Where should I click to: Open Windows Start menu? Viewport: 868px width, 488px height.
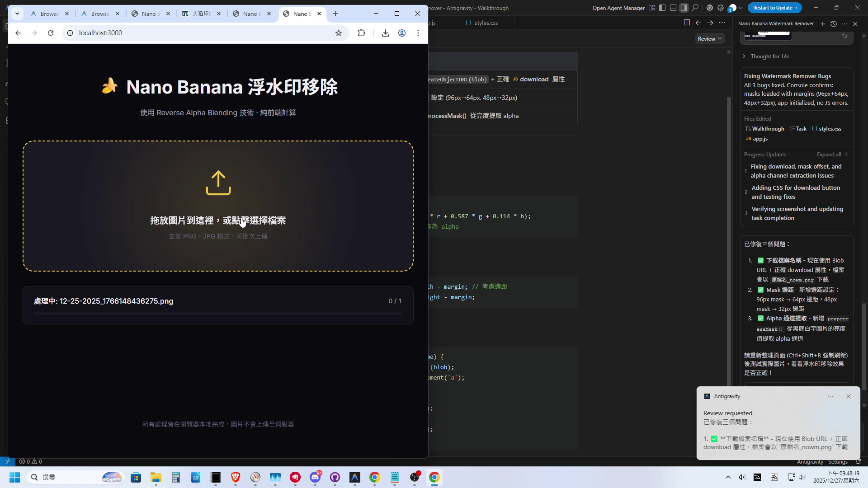point(14,477)
